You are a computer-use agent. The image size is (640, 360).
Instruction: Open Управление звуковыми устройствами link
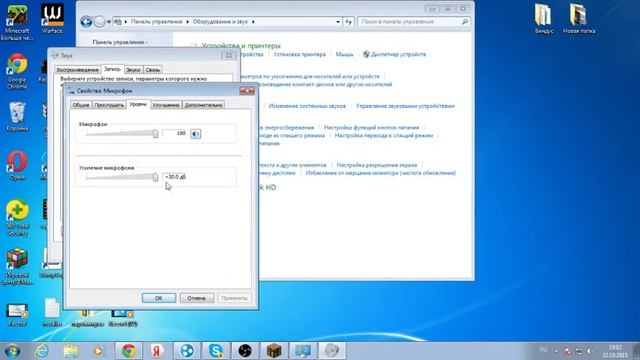(x=405, y=106)
